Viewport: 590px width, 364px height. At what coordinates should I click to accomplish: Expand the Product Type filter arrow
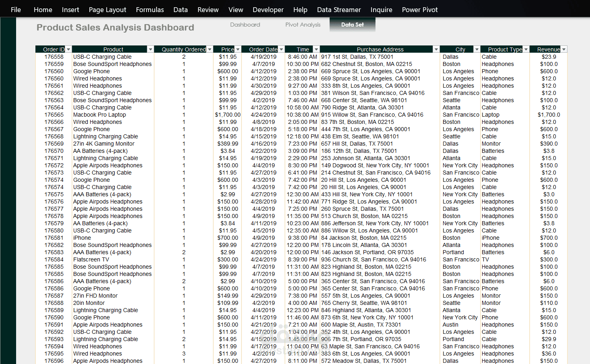point(526,49)
